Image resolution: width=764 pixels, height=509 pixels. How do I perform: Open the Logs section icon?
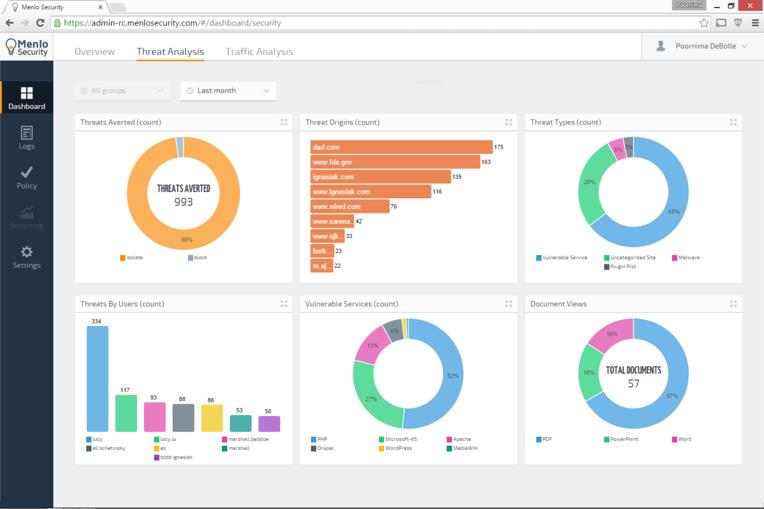point(27,132)
